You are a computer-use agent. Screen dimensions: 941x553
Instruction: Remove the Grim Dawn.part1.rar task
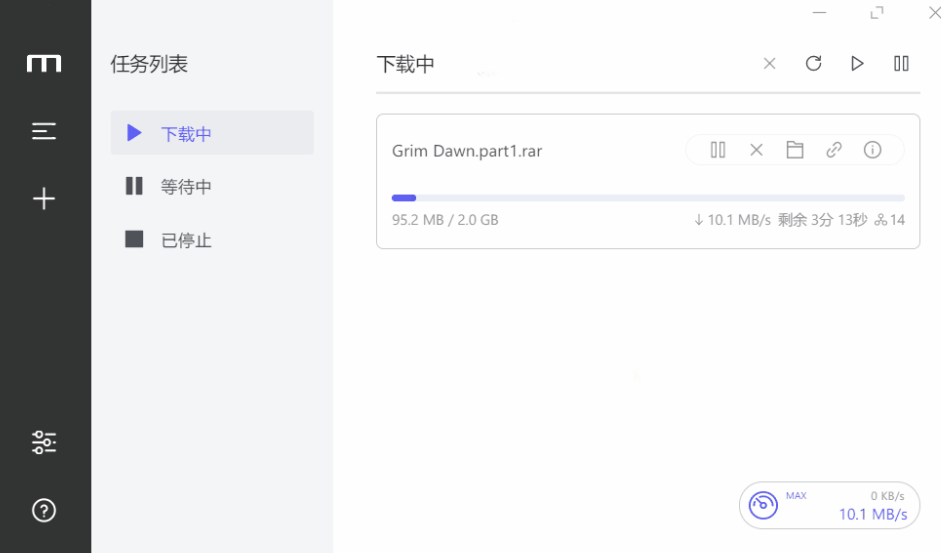[x=756, y=150]
